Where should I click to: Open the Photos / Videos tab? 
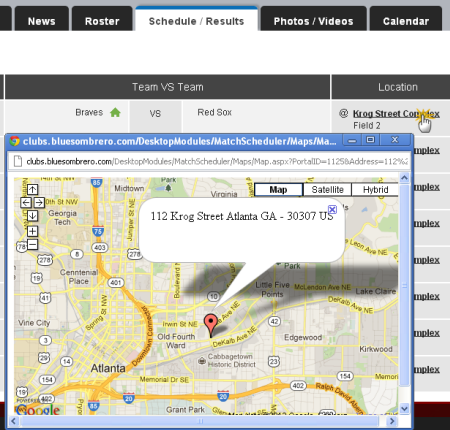pos(313,19)
